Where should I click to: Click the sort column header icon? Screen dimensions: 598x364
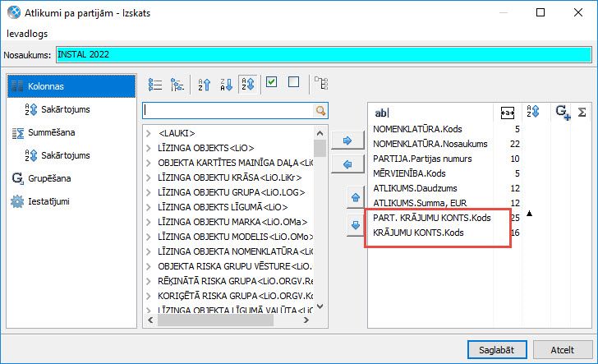(x=533, y=112)
